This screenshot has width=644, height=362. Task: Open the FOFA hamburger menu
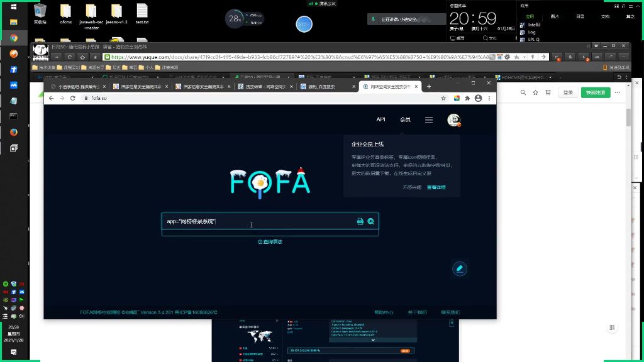(x=429, y=120)
